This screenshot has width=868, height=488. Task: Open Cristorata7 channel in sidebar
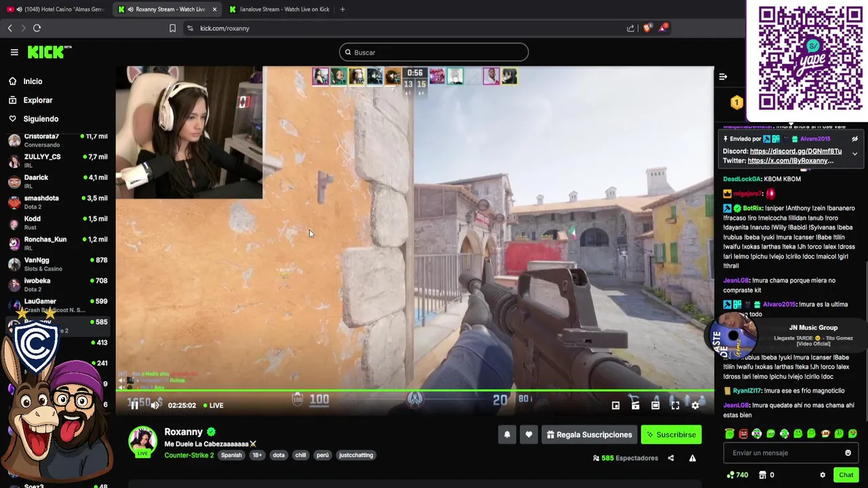[58, 140]
